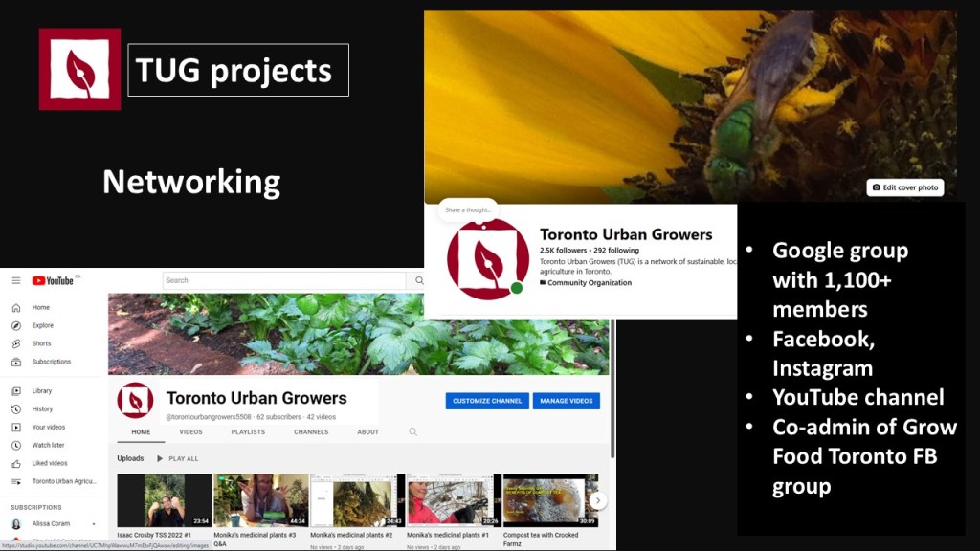The width and height of the screenshot is (980, 551).
Task: Click the search magnifier button
Action: coord(418,280)
